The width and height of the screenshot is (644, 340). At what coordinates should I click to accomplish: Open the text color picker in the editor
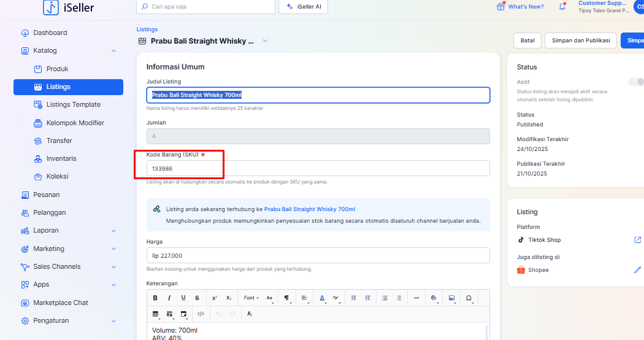[322, 298]
